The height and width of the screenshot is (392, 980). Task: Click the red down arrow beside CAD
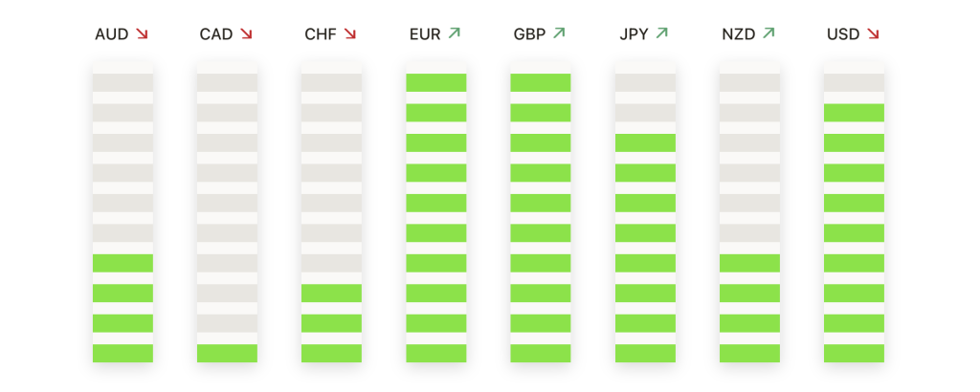246,33
